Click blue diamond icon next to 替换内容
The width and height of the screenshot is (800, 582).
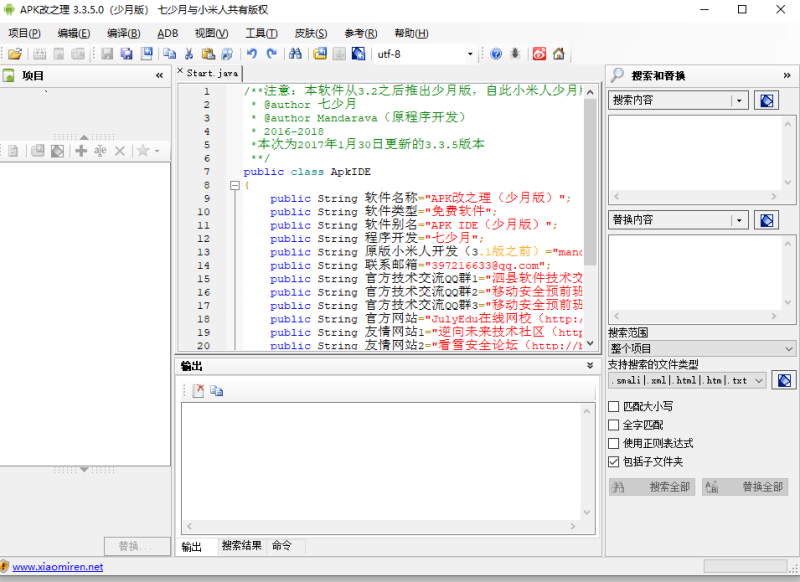(766, 220)
